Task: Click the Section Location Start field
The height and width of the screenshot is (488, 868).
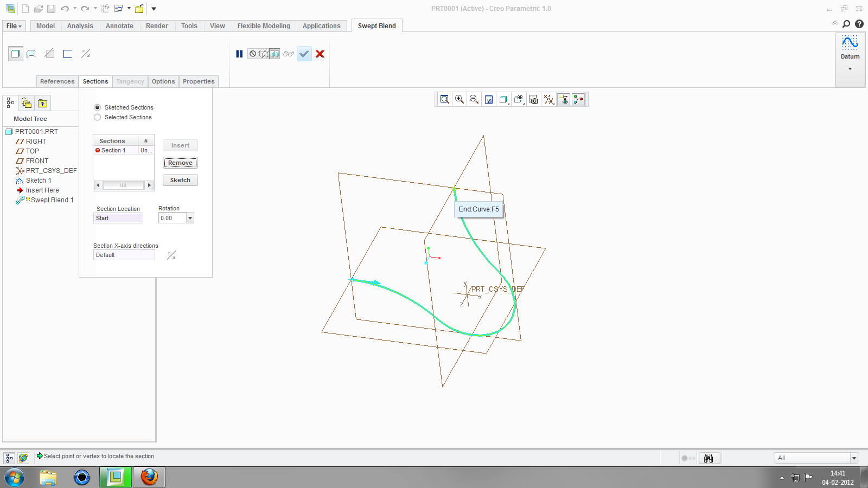Action: click(118, 218)
